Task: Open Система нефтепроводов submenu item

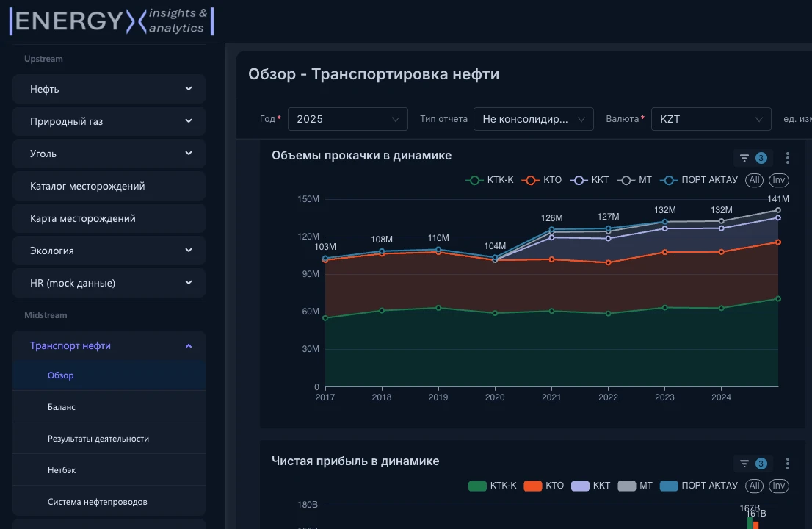Action: 109,502
